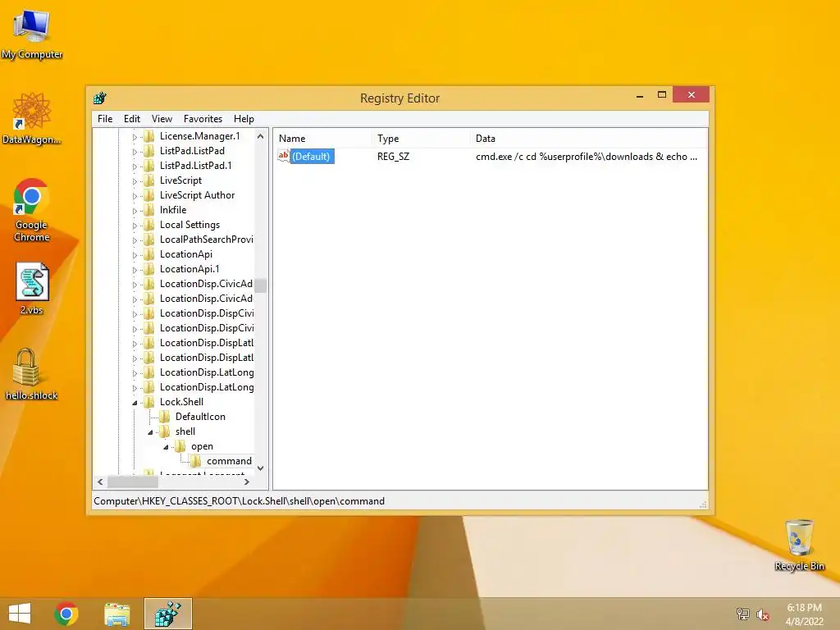
Task: Open the Edit menu
Action: point(132,119)
